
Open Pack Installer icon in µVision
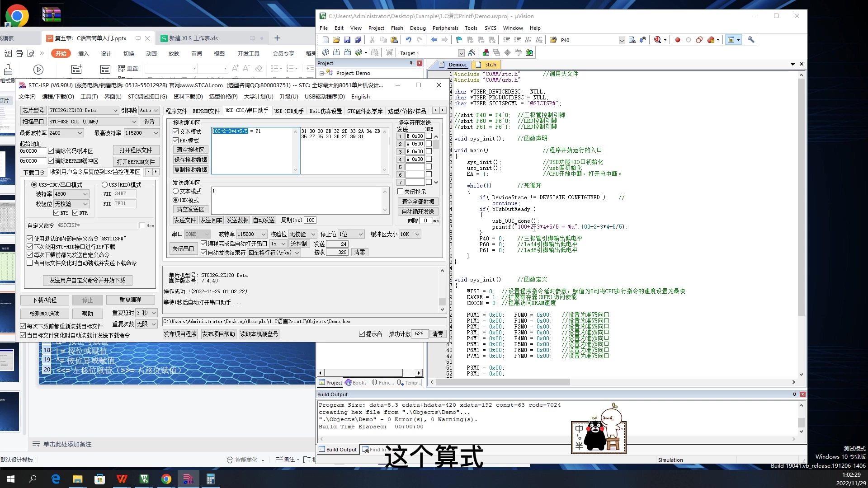(x=529, y=52)
